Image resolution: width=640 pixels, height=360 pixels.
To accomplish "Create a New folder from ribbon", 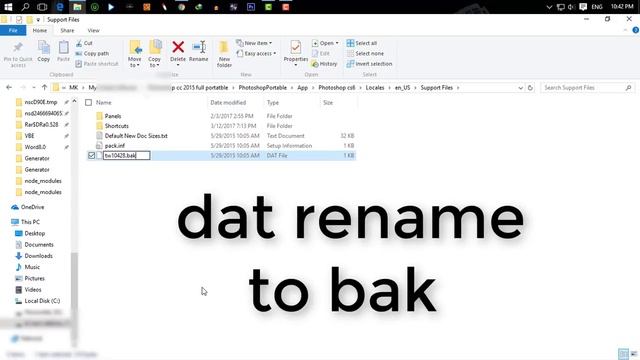I will (224, 54).
